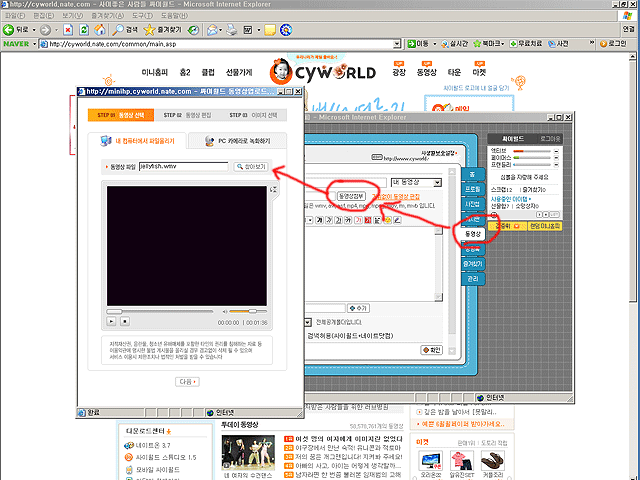
Task: Click the Naver toolbar dictionary item
Action: (x=558, y=44)
